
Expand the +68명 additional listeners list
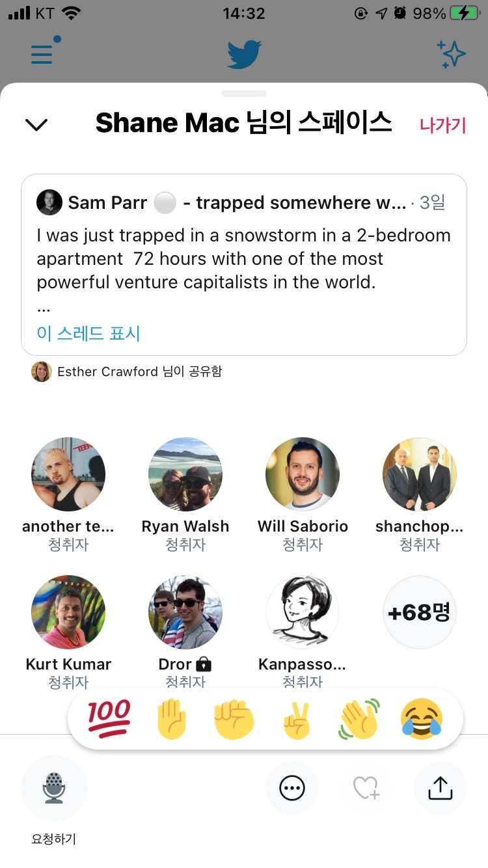coord(419,612)
